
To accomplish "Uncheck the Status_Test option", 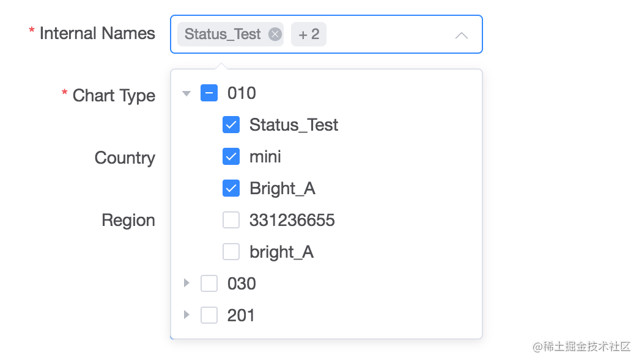I will (231, 125).
